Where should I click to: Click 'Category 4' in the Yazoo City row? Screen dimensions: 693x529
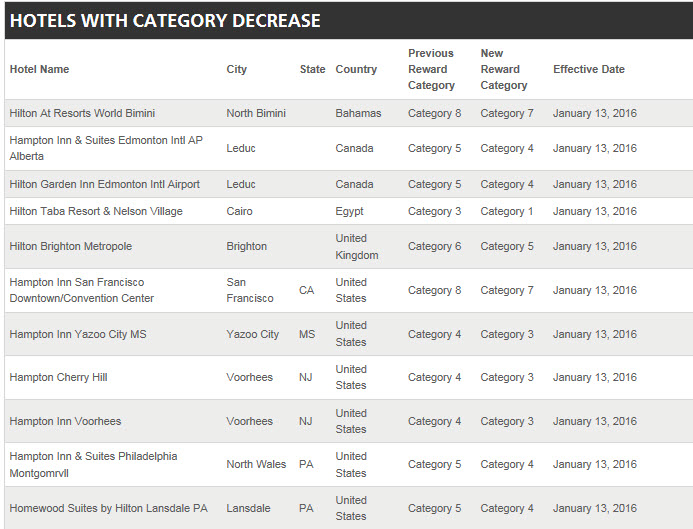(434, 334)
